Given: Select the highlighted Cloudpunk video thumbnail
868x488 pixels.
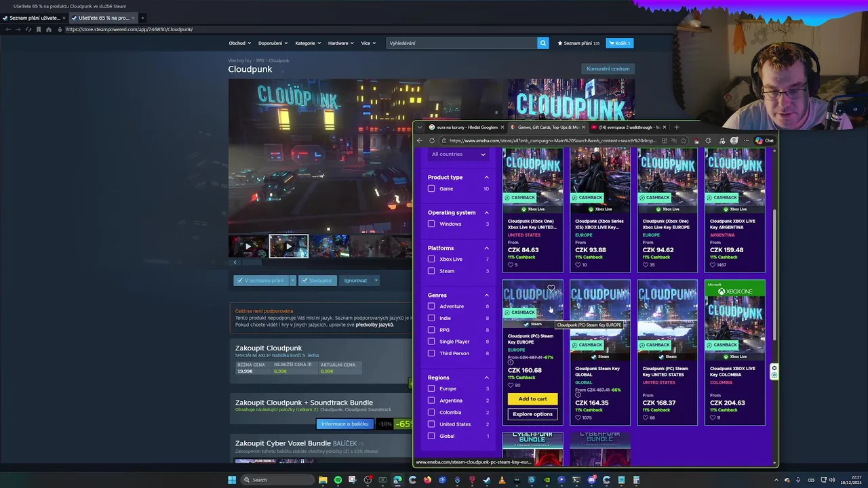Looking at the screenshot, I should pyautogui.click(x=288, y=246).
